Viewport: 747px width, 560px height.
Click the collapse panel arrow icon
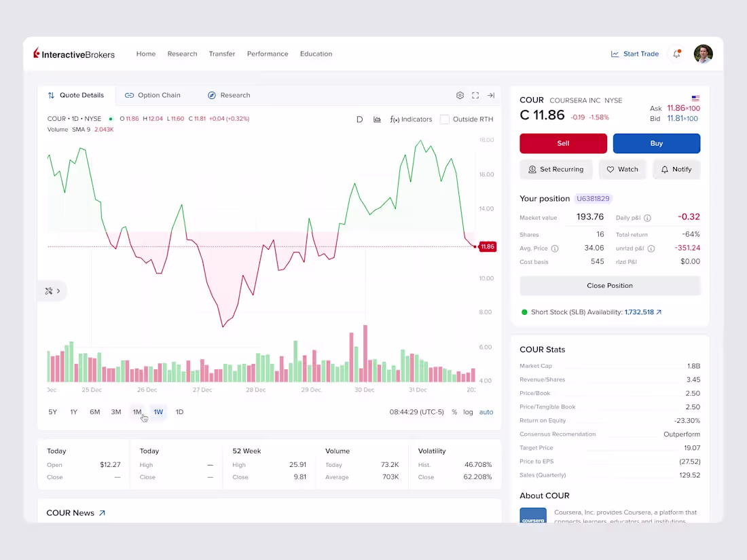(490, 95)
